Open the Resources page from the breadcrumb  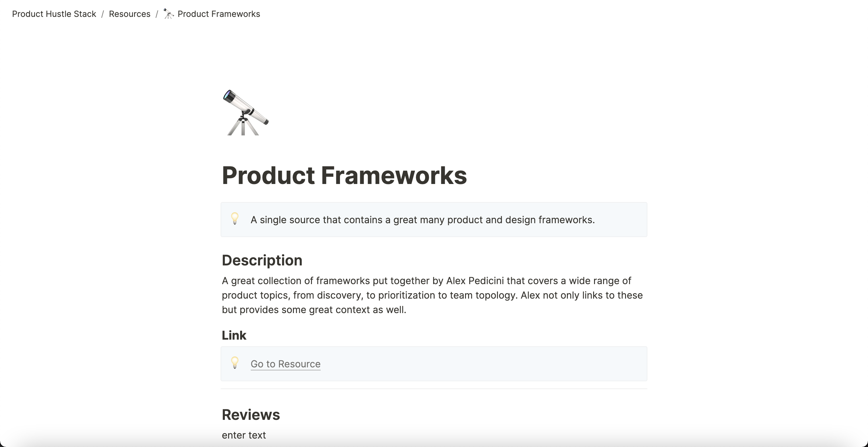tap(129, 14)
